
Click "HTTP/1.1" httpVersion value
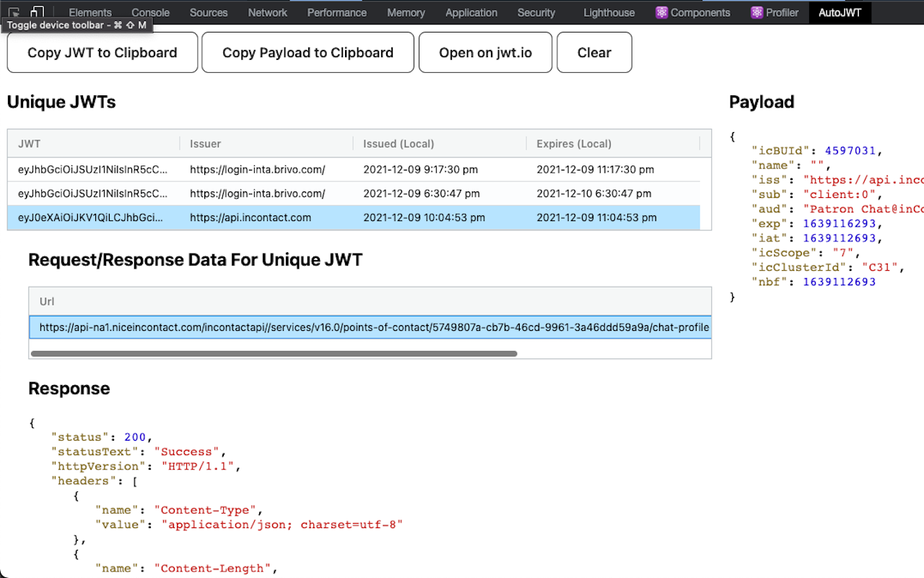[197, 466]
